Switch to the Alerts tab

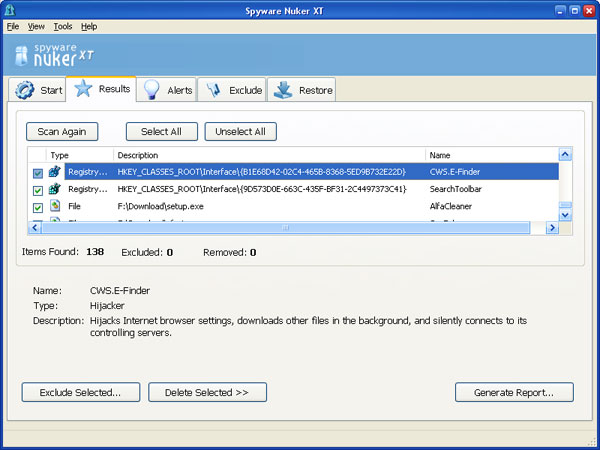click(166, 90)
